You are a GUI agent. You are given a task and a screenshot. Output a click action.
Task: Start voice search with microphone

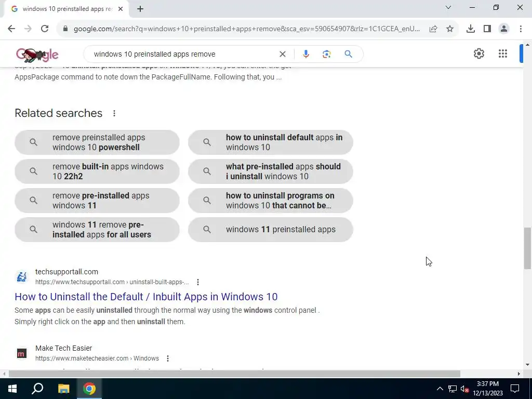[305, 54]
